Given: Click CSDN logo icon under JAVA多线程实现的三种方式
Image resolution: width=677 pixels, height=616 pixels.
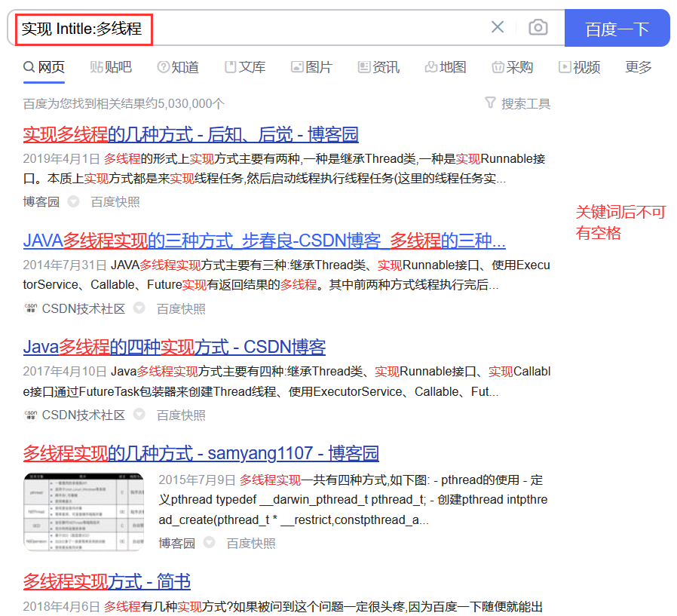Looking at the screenshot, I should (x=31, y=308).
